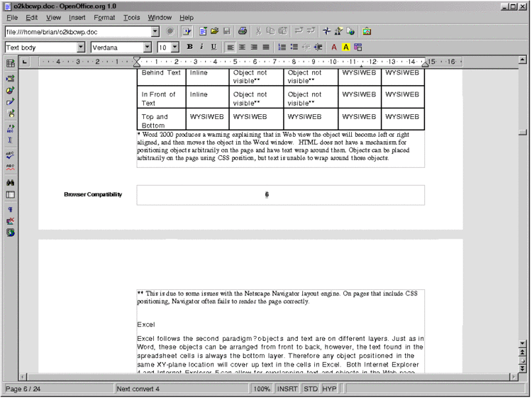Toggle Underline formatting
The image size is (532, 399).
pos(214,47)
